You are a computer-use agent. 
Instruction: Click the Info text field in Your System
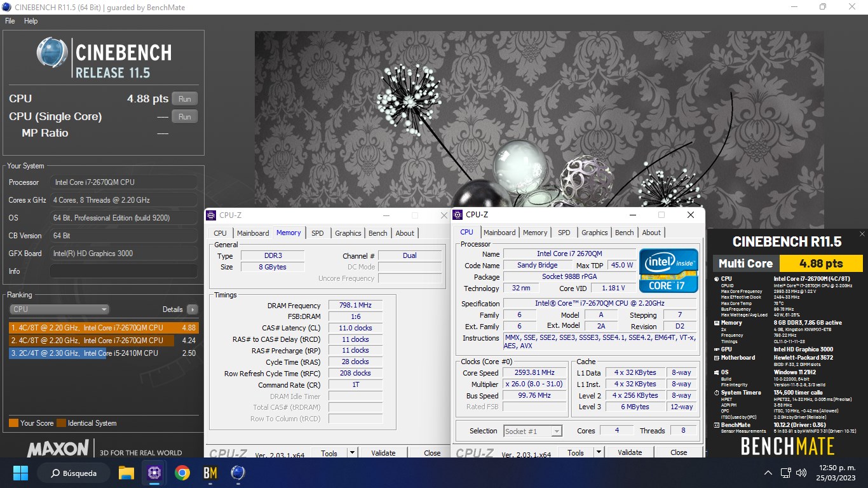[123, 271]
